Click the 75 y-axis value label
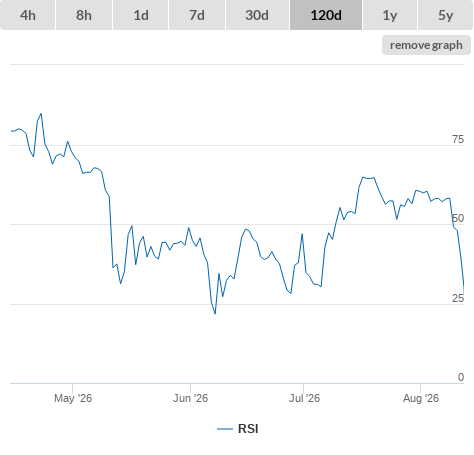 [x=458, y=139]
